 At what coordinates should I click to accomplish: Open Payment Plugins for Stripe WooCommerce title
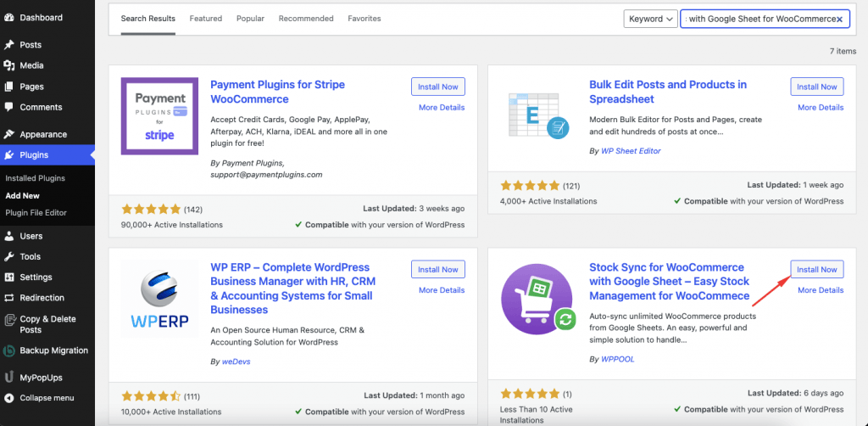point(277,92)
